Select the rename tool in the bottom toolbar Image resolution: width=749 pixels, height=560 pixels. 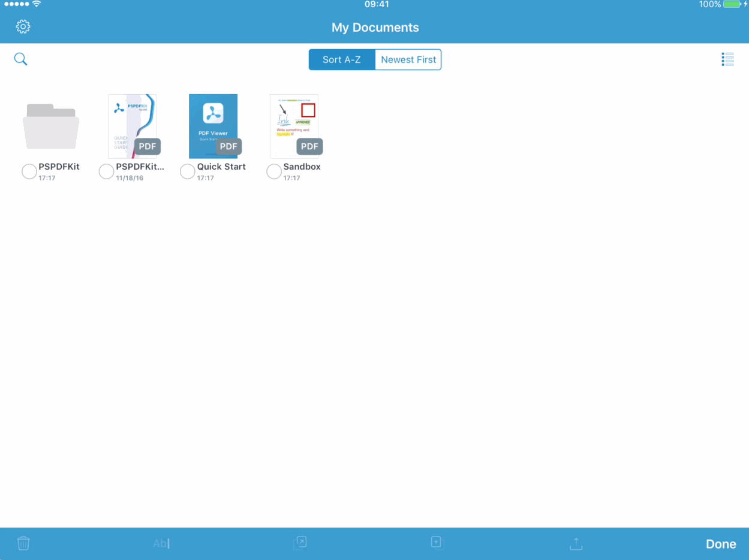tap(162, 543)
